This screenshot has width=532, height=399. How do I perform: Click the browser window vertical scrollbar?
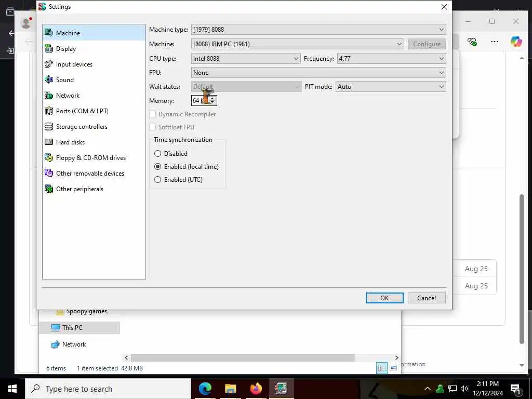pos(522,269)
